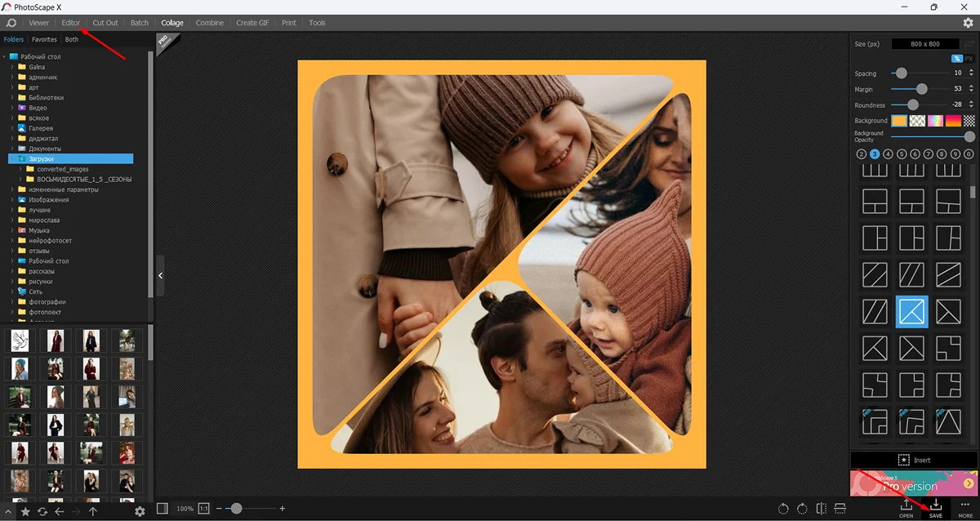Click the Size 800 x 800 field

924,44
